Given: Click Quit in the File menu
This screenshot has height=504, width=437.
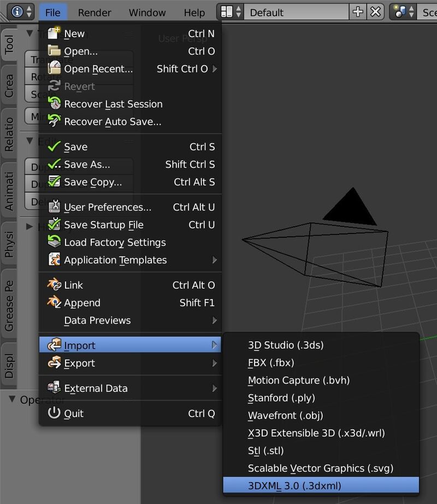Looking at the screenshot, I should pos(74,413).
